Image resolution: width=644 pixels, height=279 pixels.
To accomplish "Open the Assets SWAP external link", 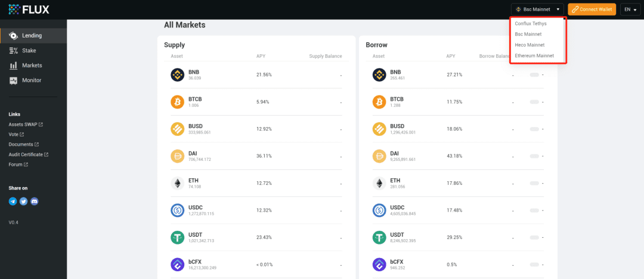I will 26,124.
